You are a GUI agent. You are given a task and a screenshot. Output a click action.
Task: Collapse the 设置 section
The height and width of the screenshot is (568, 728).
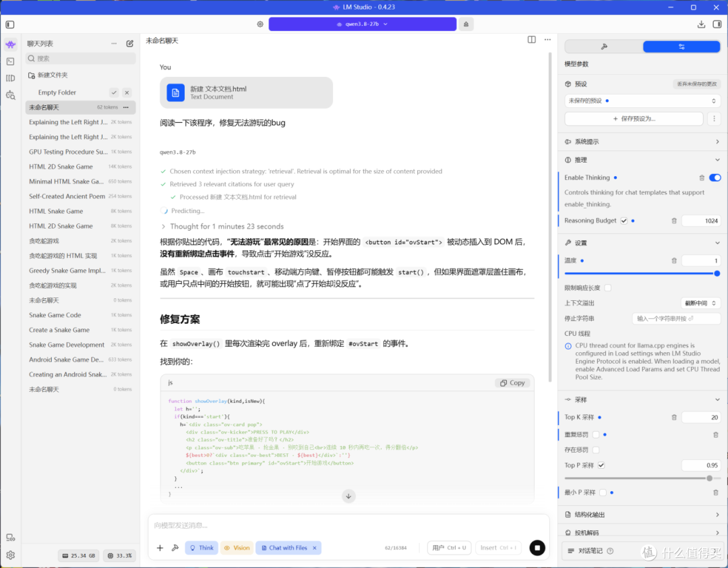point(642,243)
